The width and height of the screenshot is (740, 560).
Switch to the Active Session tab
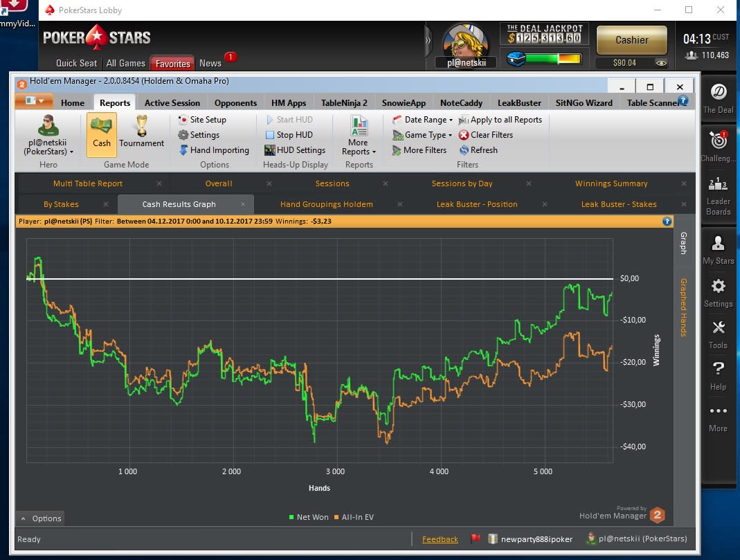coord(172,103)
